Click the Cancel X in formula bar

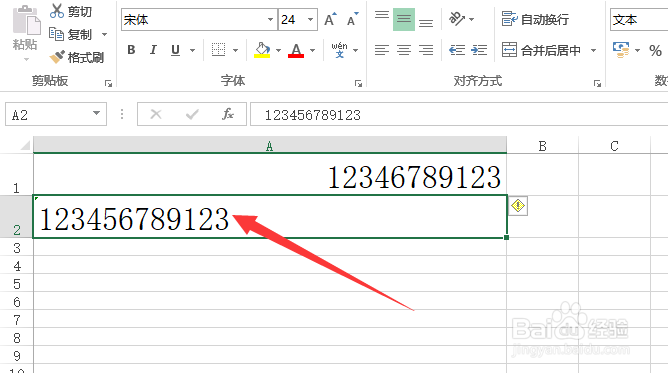[x=156, y=114]
